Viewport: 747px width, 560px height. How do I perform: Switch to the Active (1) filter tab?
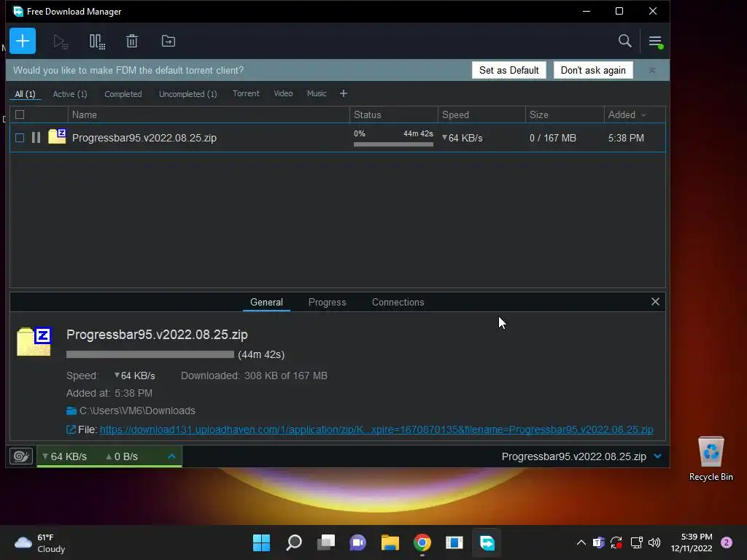pos(70,94)
